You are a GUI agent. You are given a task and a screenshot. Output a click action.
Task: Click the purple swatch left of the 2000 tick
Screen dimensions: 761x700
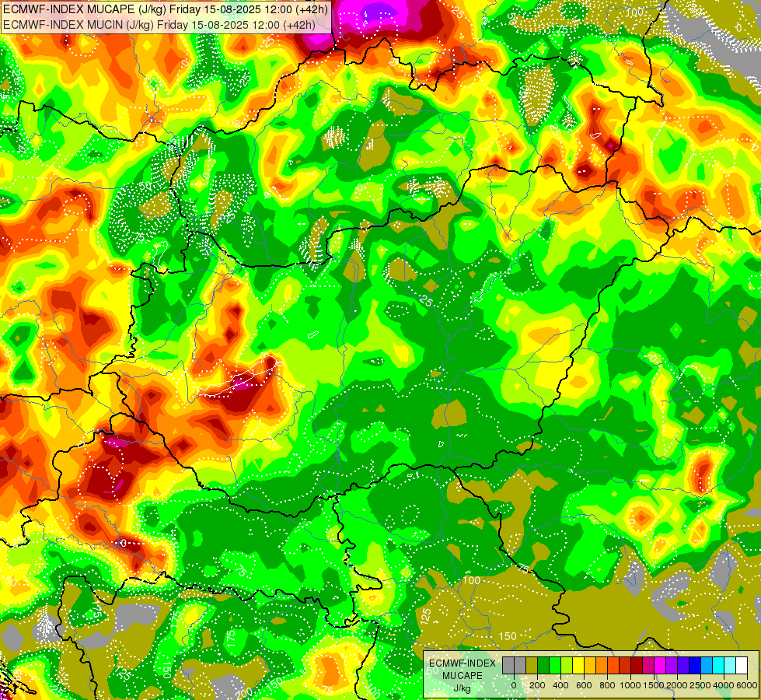coord(672,665)
